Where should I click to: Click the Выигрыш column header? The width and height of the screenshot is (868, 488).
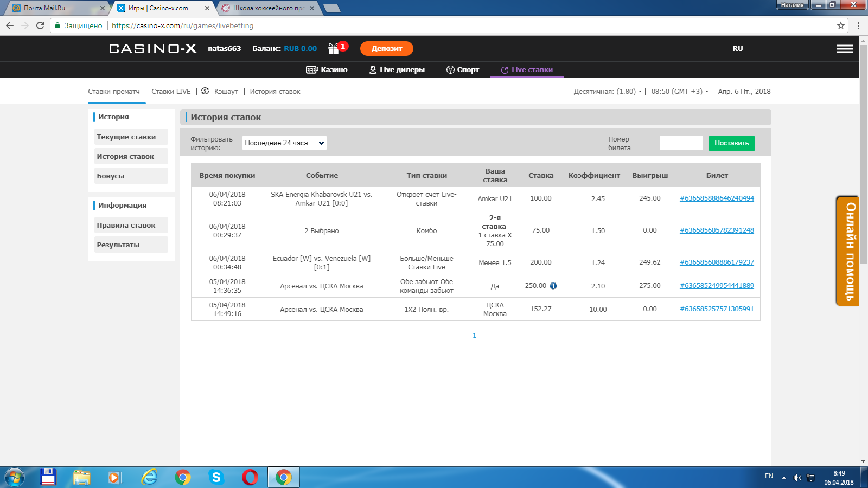point(650,176)
